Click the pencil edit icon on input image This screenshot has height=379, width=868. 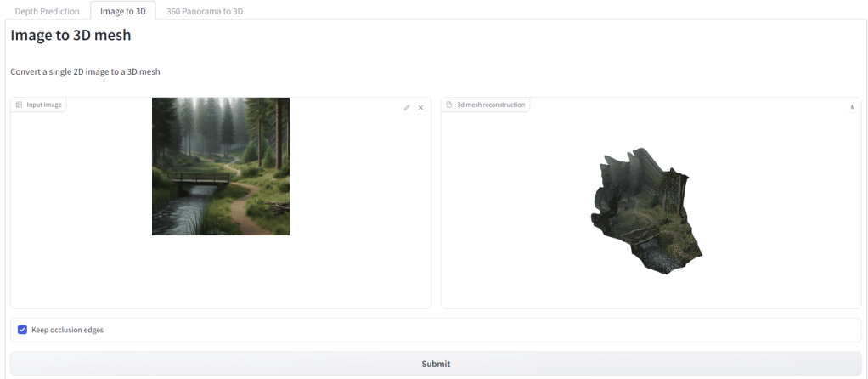(x=407, y=108)
